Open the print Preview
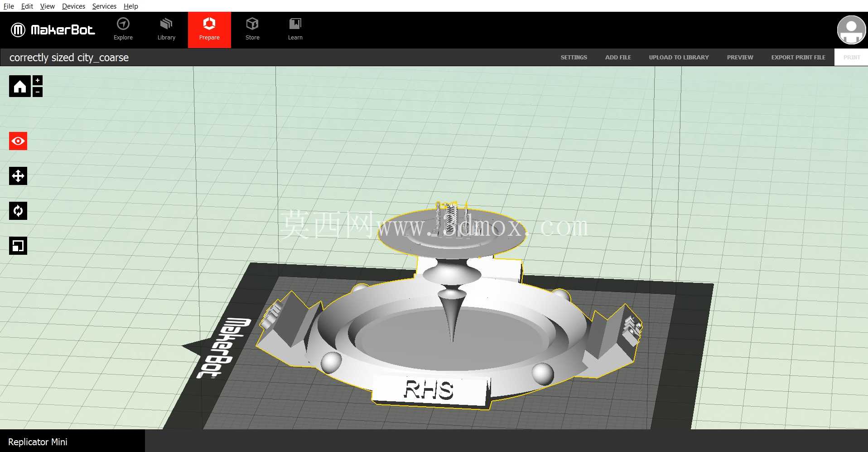868x452 pixels. pyautogui.click(x=740, y=57)
